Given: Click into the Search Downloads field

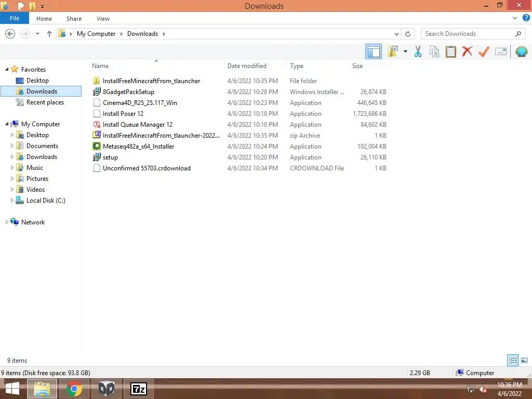Looking at the screenshot, I should (468, 34).
